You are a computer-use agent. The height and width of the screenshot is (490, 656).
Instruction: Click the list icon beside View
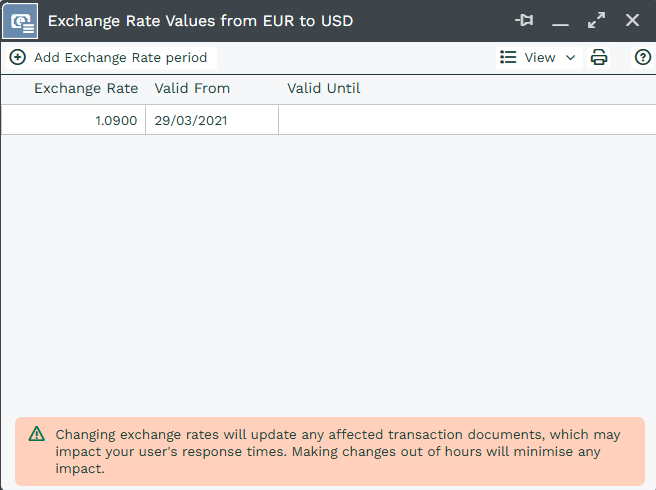point(508,58)
